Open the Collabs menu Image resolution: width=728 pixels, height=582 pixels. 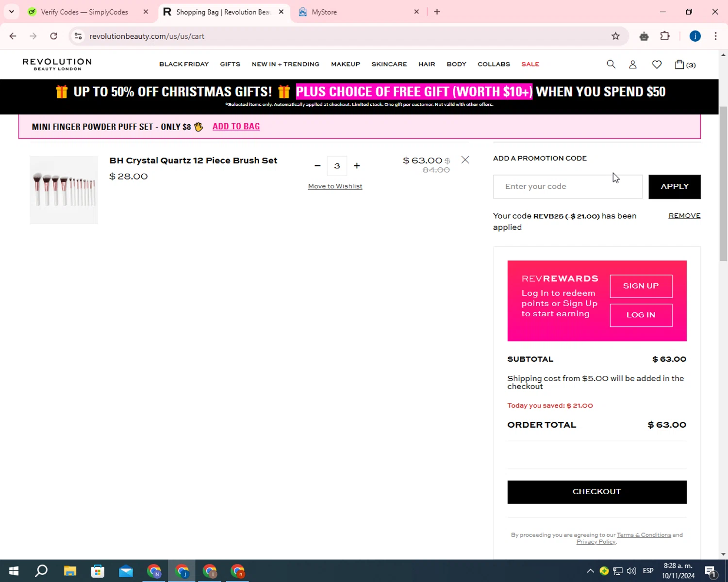pos(494,64)
